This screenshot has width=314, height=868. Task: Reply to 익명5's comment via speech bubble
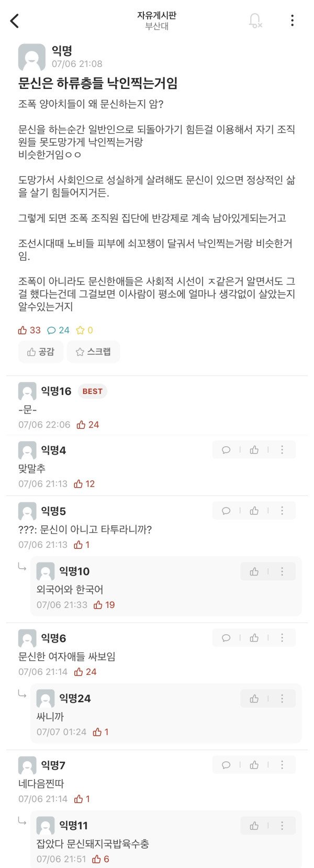[226, 511]
